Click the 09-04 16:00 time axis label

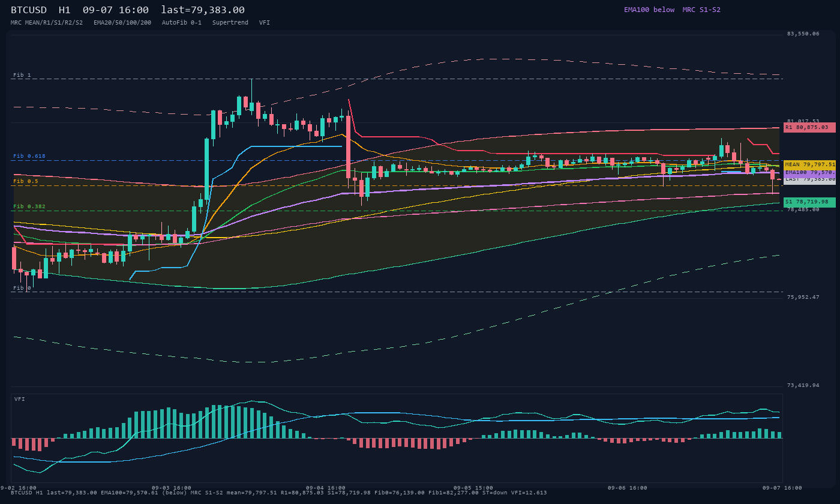tap(326, 488)
